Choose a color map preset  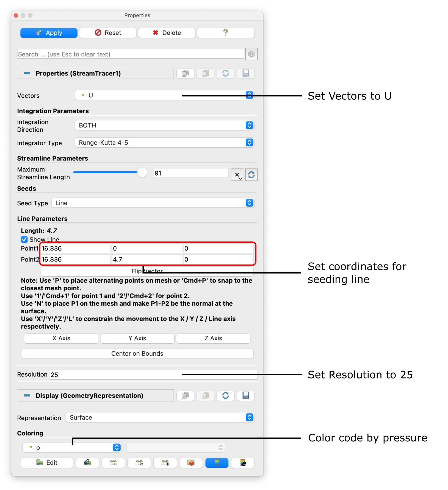(191, 463)
